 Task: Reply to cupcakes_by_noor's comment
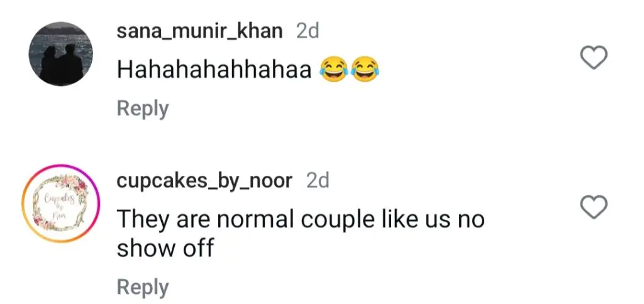pos(143,287)
